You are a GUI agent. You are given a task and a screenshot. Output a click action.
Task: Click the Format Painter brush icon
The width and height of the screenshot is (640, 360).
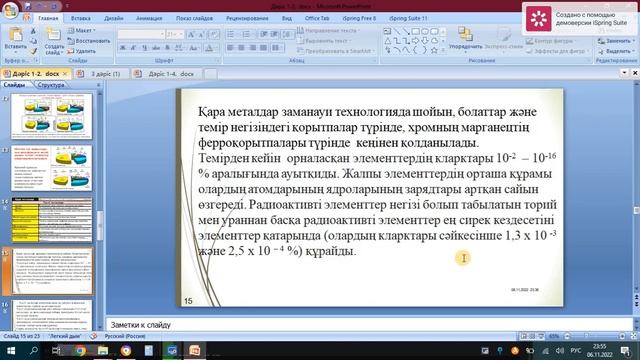(33, 51)
